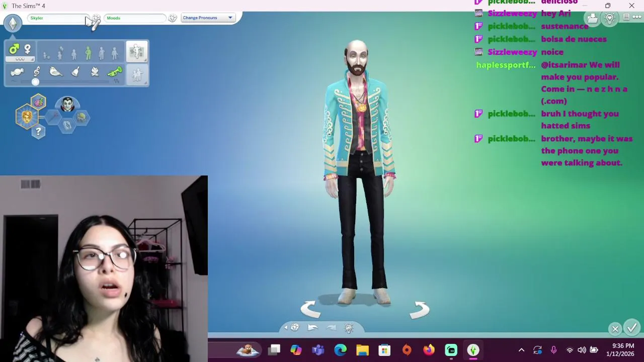This screenshot has width=644, height=362.
Task: Confirm the household with checkmark
Action: [632, 327]
